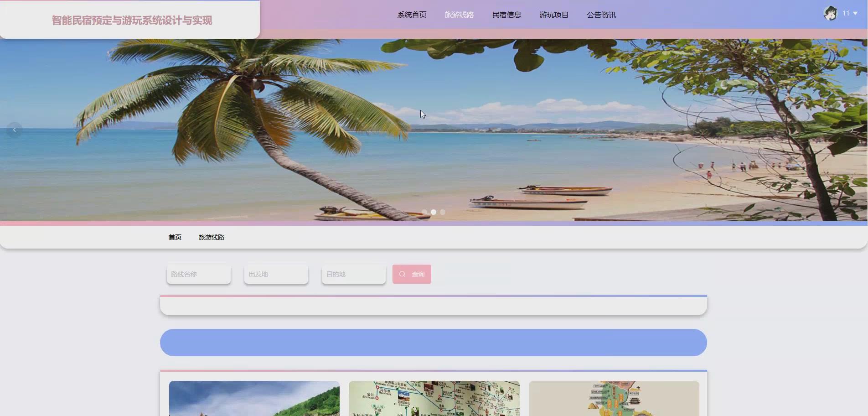Image resolution: width=868 pixels, height=416 pixels.
Task: Open the mountain scenery route card thumbnail
Action: pyautogui.click(x=254, y=398)
